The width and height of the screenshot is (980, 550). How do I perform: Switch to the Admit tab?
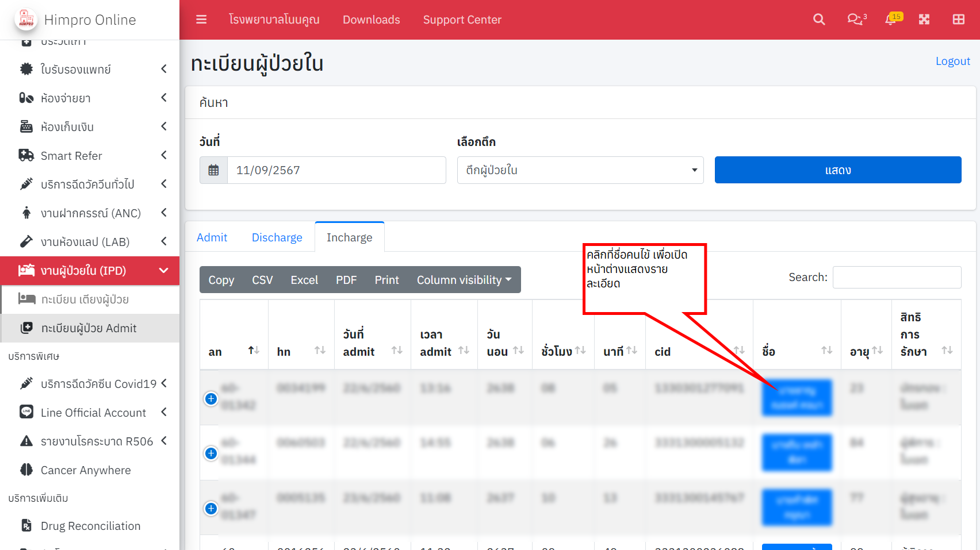tap(212, 237)
